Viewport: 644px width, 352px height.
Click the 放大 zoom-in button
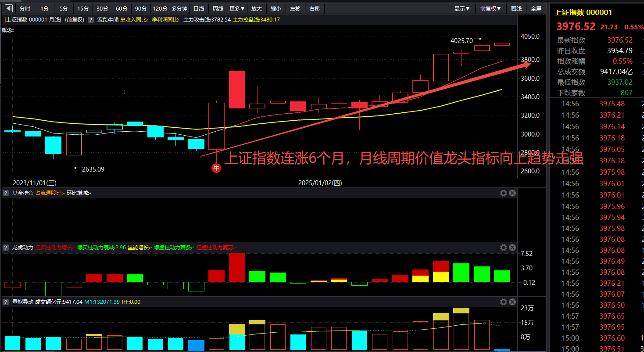[x=257, y=8]
